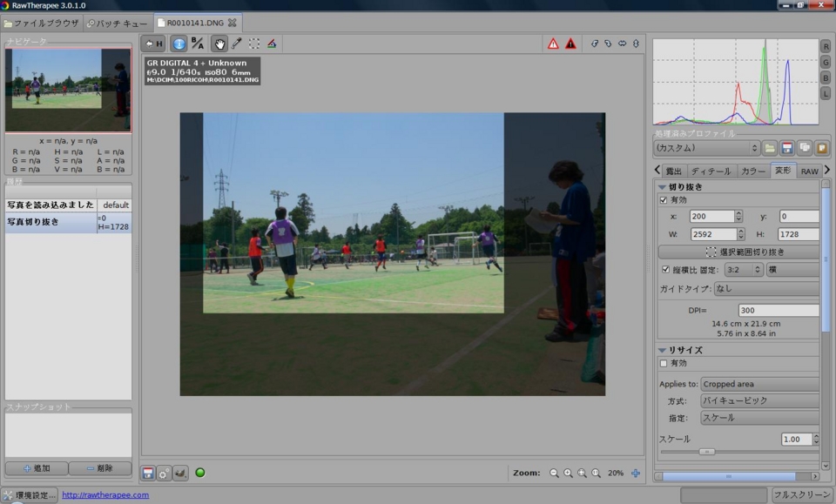The height and width of the screenshot is (504, 836).
Task: Toggle highlight clipping indicator (white warning triangle)
Action: pos(553,44)
